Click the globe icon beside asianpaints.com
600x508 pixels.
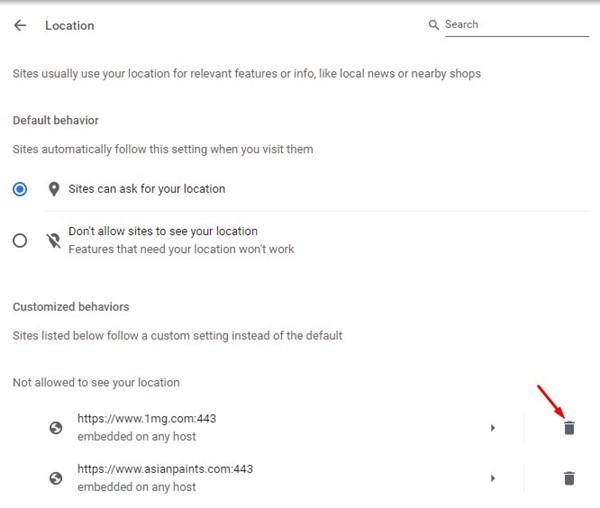click(x=56, y=478)
